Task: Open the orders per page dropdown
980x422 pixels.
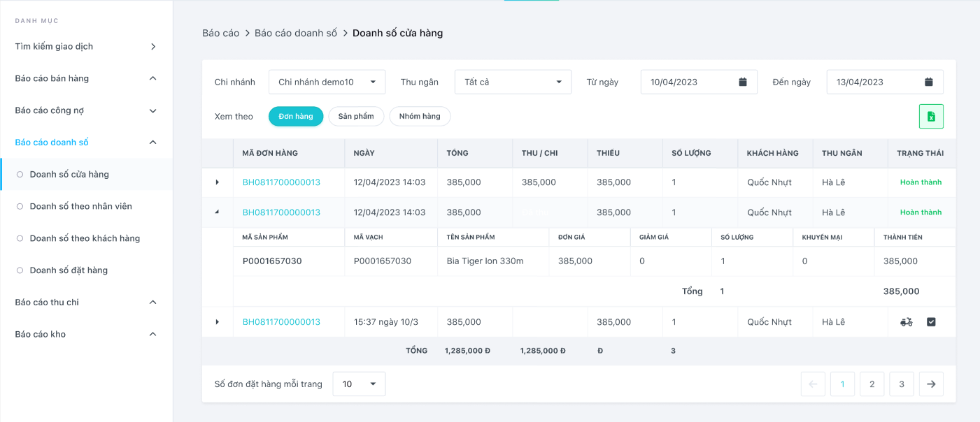Action: (x=359, y=384)
